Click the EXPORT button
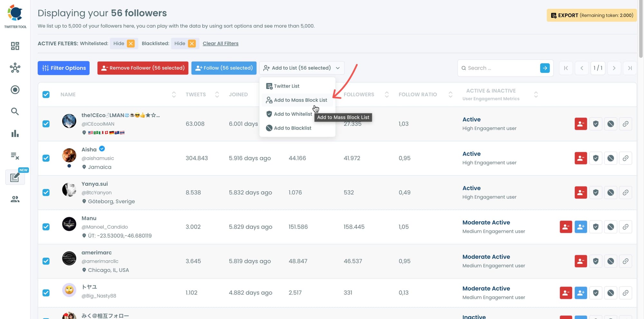This screenshot has height=319, width=644. click(592, 15)
